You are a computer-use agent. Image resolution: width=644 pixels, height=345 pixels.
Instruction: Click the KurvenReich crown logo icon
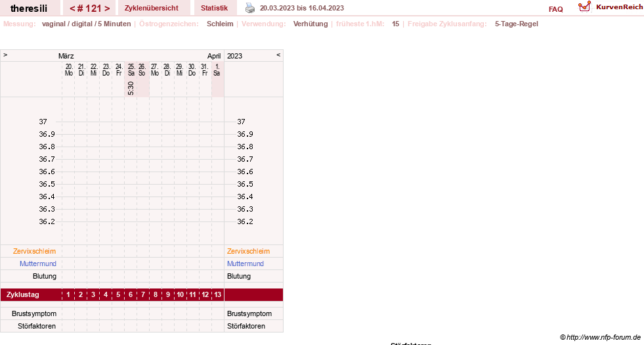click(x=584, y=7)
